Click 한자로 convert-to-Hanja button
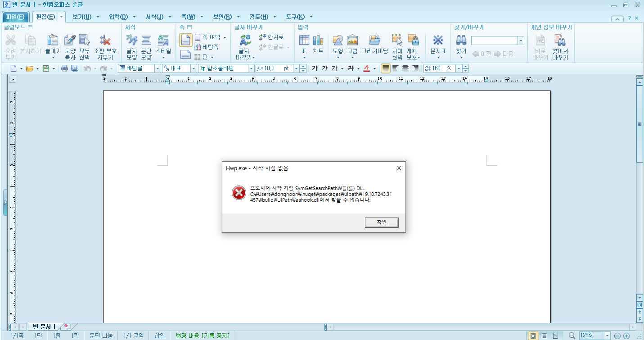 pyautogui.click(x=271, y=37)
